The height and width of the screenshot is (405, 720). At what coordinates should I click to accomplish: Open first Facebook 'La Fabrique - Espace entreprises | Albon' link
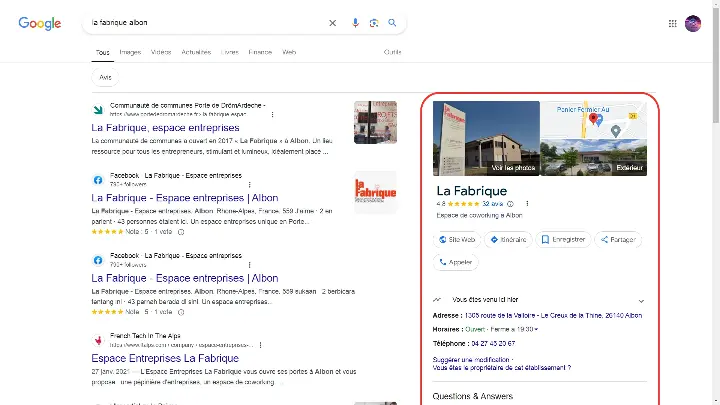[x=185, y=198]
